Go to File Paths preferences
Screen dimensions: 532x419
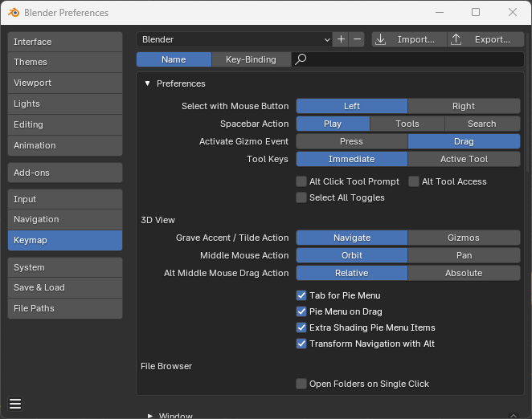pos(65,308)
